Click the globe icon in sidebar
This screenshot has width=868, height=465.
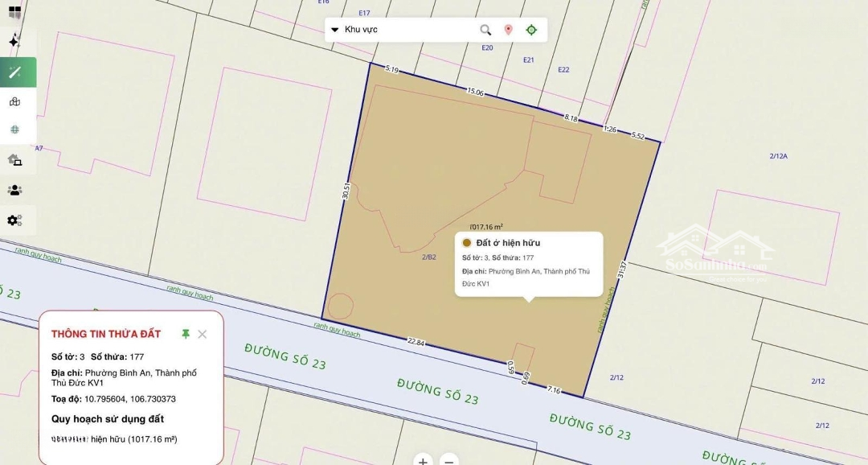pyautogui.click(x=14, y=130)
